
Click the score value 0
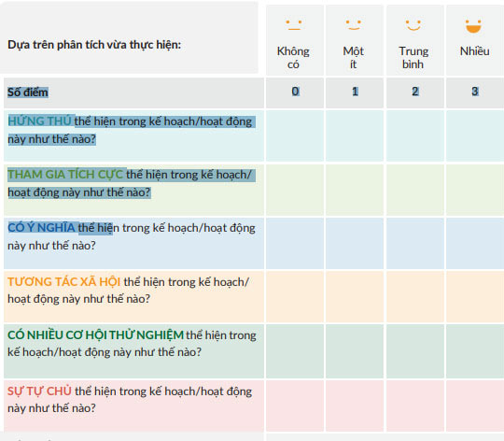tap(295, 92)
